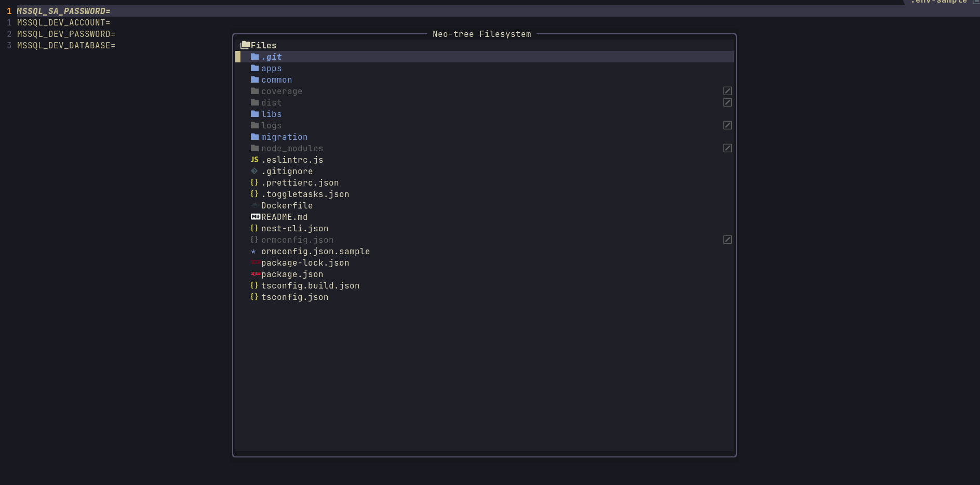Click the ignored marker on the logs row
This screenshot has height=485, width=980.
728,125
